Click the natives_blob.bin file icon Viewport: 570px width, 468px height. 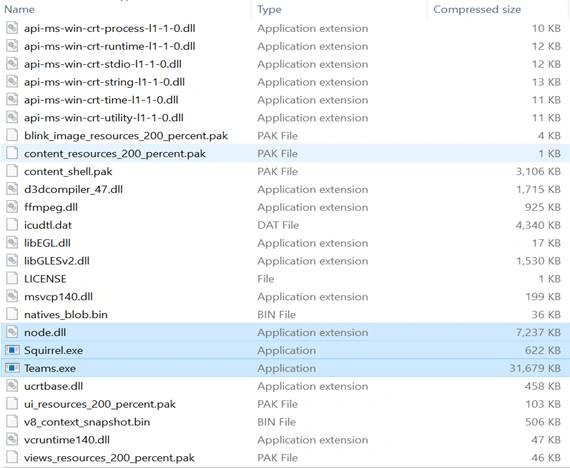12,314
